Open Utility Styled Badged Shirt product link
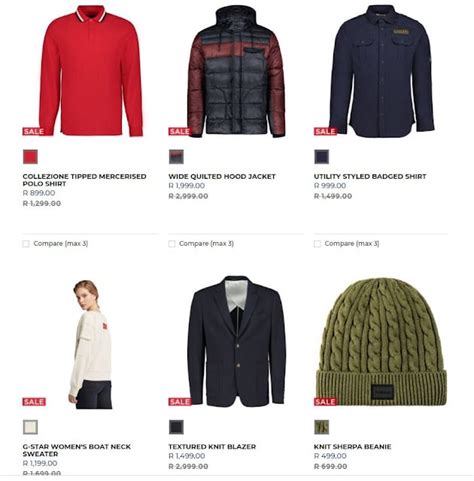 point(370,177)
